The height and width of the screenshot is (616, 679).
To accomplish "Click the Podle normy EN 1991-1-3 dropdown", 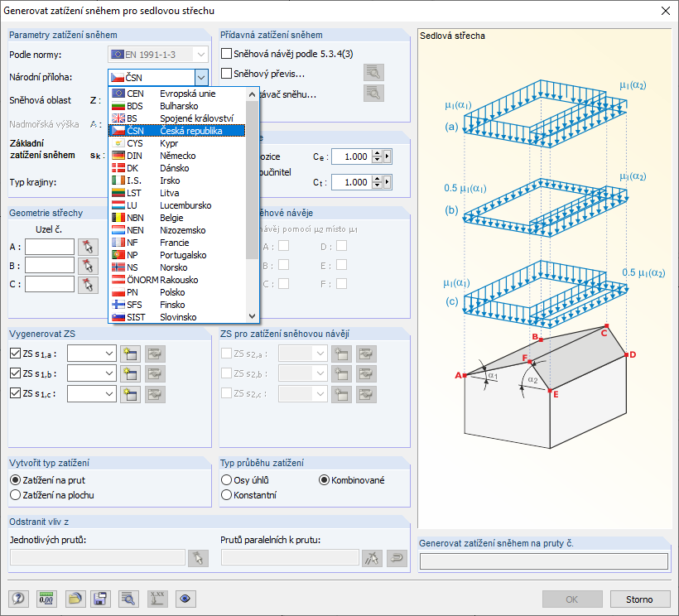I will pyautogui.click(x=158, y=55).
